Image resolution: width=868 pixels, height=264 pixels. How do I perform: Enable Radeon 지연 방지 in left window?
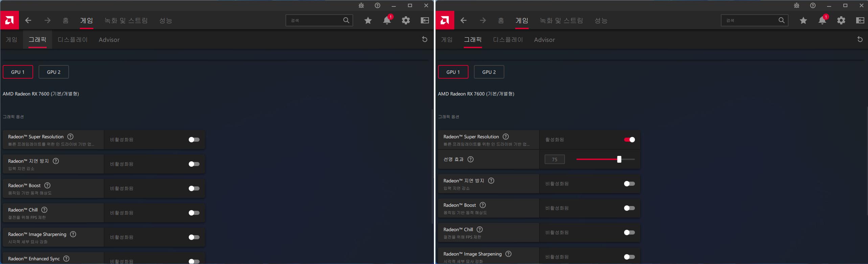point(194,164)
